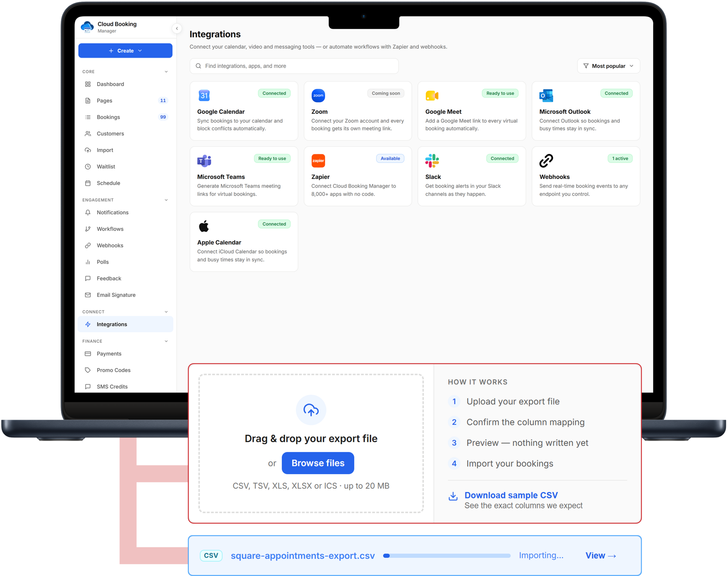Click the Ready to use badge on Google Meet
Image resolution: width=728 pixels, height=576 pixels.
point(500,93)
